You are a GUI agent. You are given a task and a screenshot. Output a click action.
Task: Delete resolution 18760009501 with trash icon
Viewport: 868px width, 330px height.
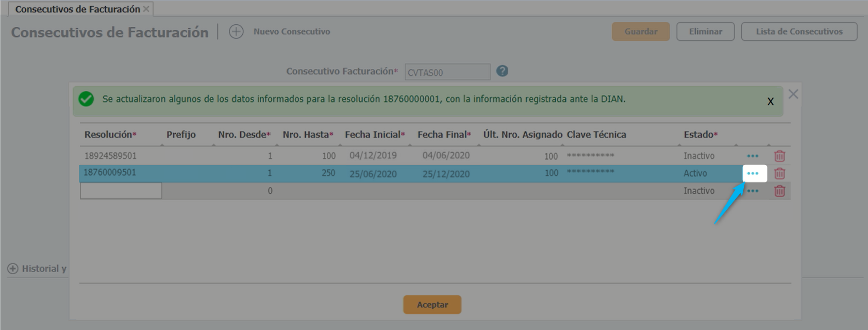[779, 173]
